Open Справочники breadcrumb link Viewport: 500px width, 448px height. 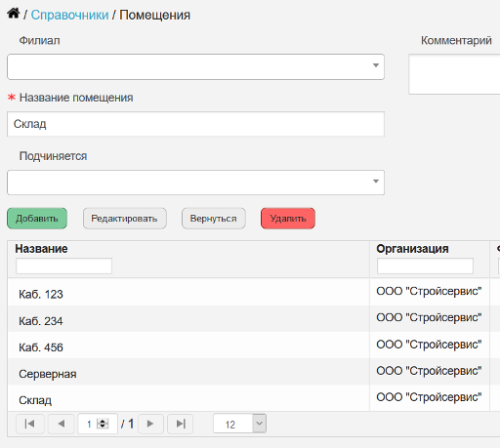pos(69,15)
